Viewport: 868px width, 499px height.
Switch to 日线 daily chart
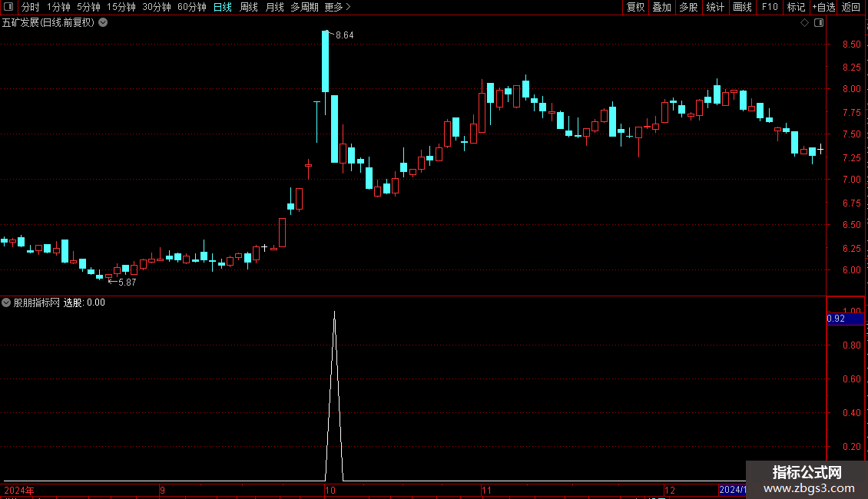pyautogui.click(x=223, y=7)
